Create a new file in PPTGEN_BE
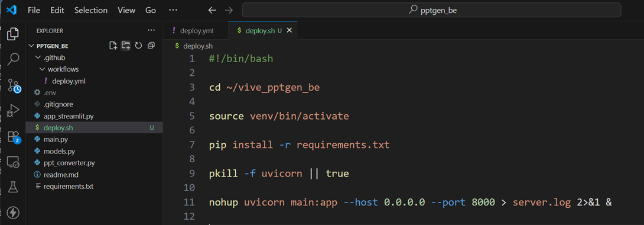The height and width of the screenshot is (225, 644). click(113, 46)
